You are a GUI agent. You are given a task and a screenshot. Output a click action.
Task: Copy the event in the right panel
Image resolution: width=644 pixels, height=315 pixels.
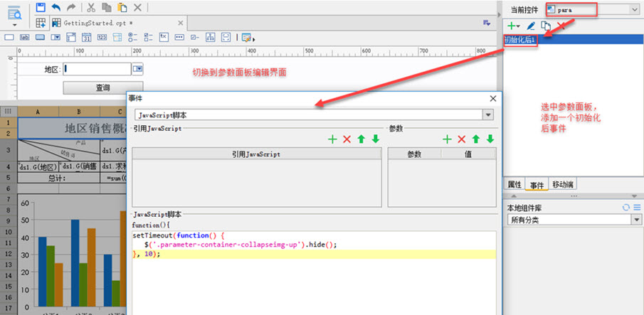pyautogui.click(x=545, y=26)
